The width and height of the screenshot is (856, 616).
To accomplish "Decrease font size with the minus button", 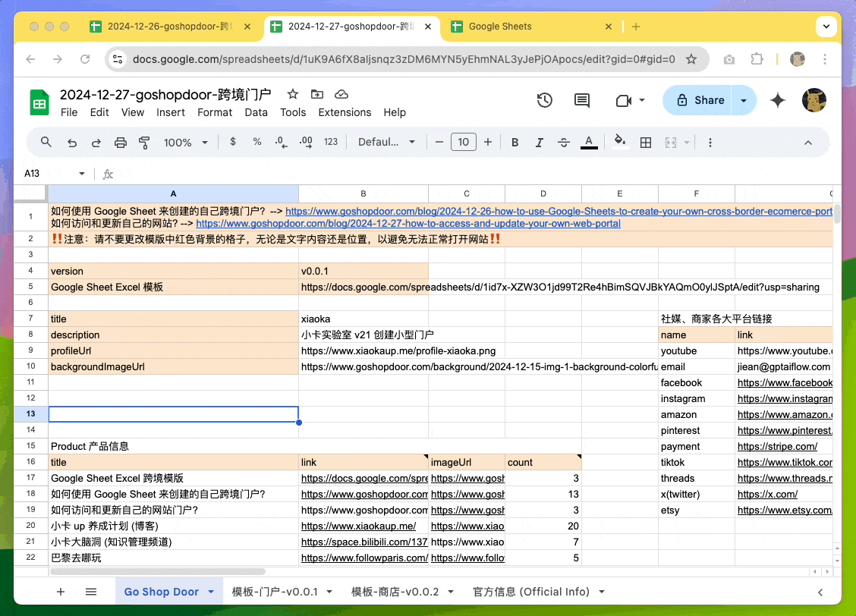I will tap(439, 142).
